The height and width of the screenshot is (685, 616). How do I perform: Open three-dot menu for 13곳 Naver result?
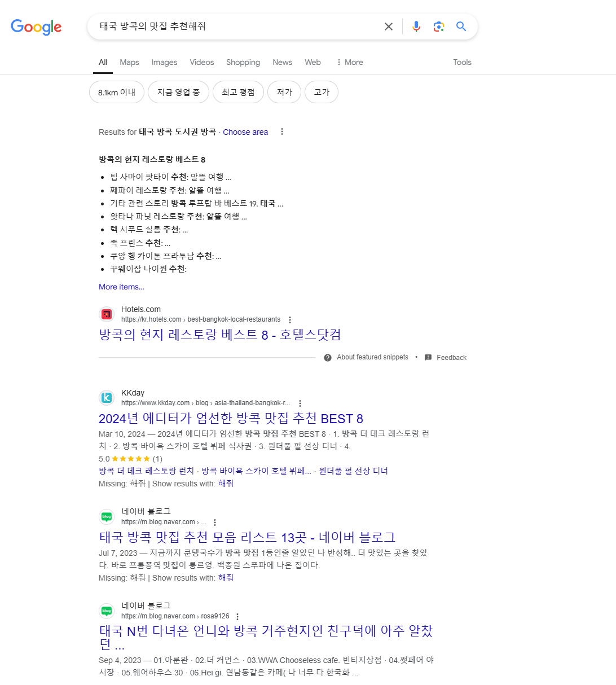pos(215,522)
